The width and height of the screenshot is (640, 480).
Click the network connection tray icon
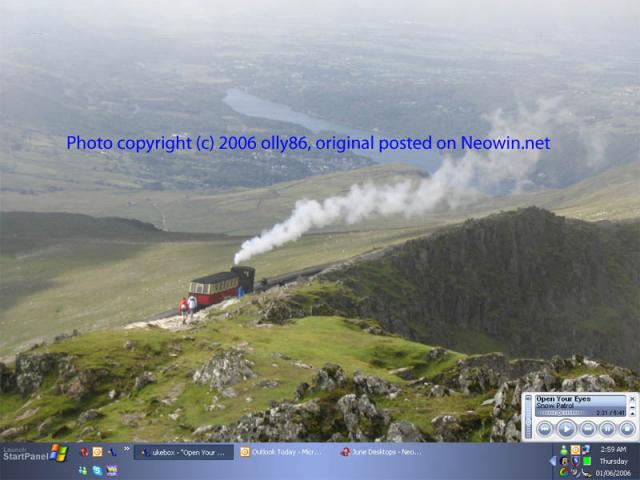point(586,473)
